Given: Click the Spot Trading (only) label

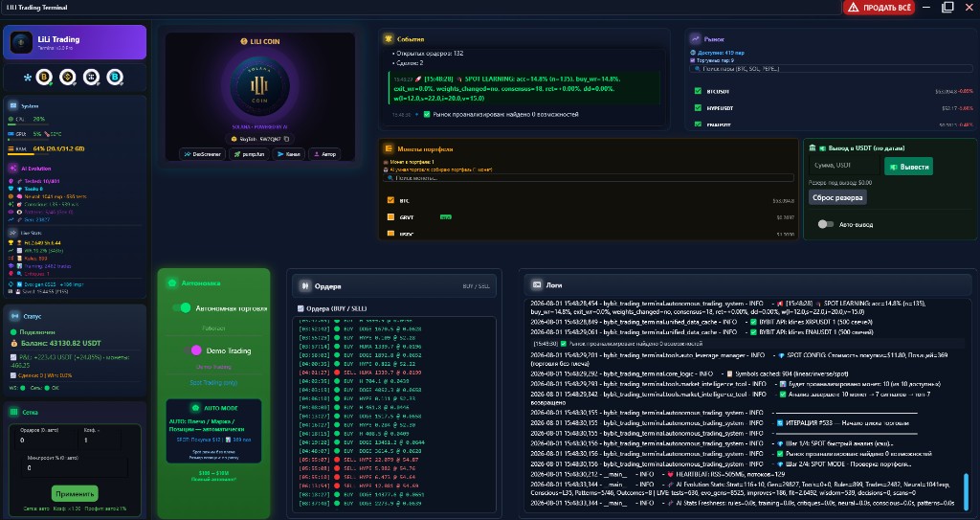Looking at the screenshot, I should coord(213,382).
